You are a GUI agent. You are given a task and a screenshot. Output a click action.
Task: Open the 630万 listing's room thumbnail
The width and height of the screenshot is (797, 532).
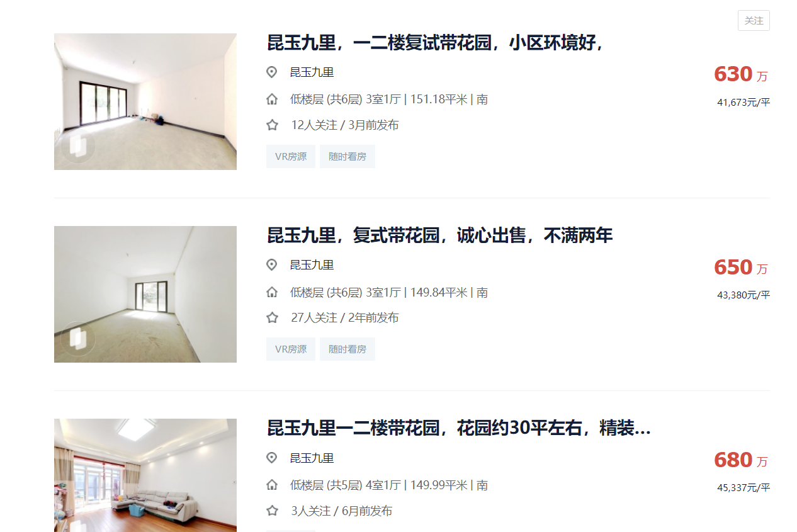145,101
